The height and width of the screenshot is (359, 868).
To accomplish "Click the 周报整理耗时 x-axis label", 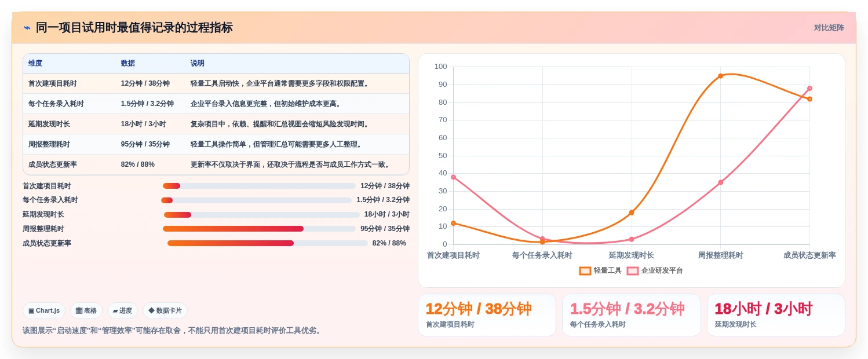I will click(721, 255).
